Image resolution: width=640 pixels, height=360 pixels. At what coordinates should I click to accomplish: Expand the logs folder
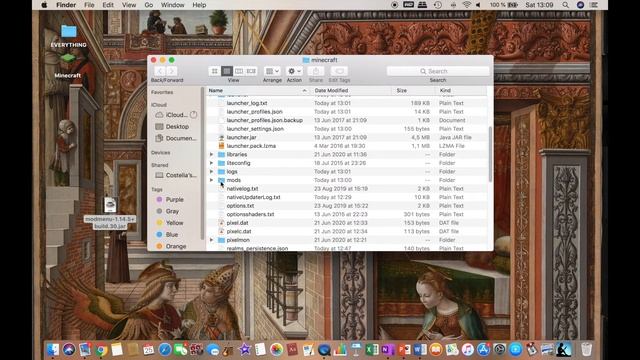point(211,171)
